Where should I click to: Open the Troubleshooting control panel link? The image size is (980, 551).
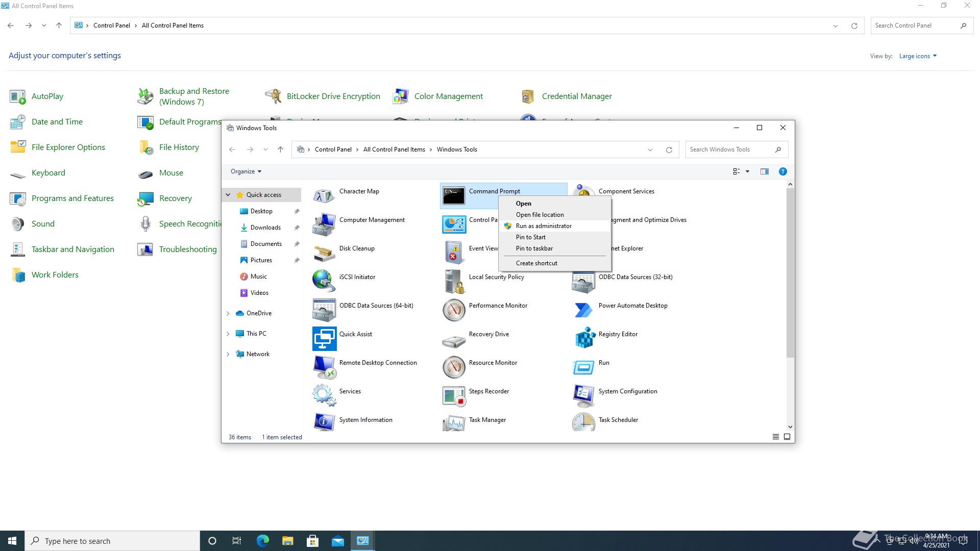(x=188, y=249)
